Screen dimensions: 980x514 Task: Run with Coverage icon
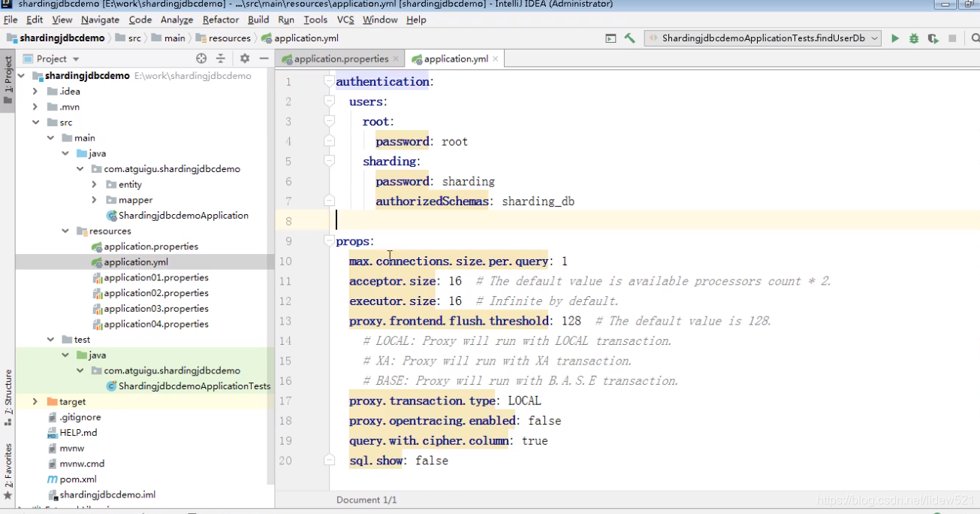(933, 38)
